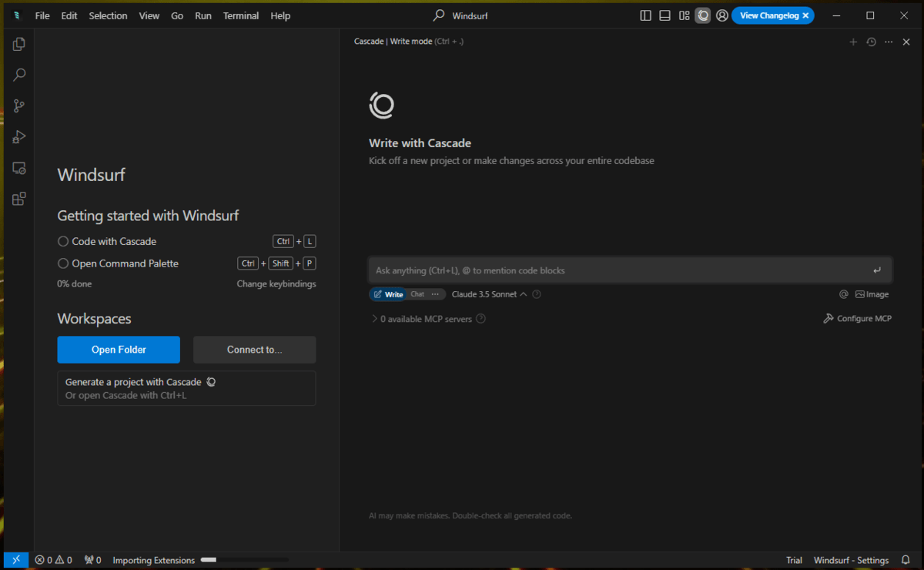Viewport: 924px width, 570px height.
Task: Open the notifications bell in the status bar
Action: [x=906, y=560]
